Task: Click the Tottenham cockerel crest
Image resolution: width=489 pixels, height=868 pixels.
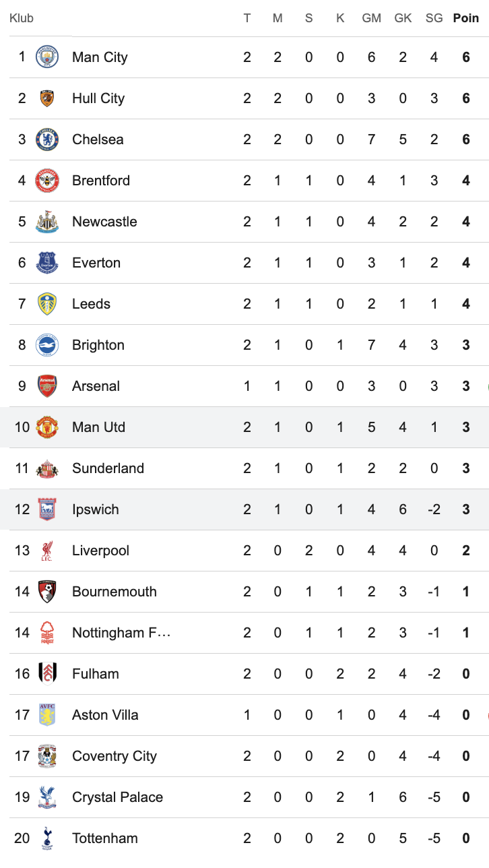Action: tap(47, 838)
